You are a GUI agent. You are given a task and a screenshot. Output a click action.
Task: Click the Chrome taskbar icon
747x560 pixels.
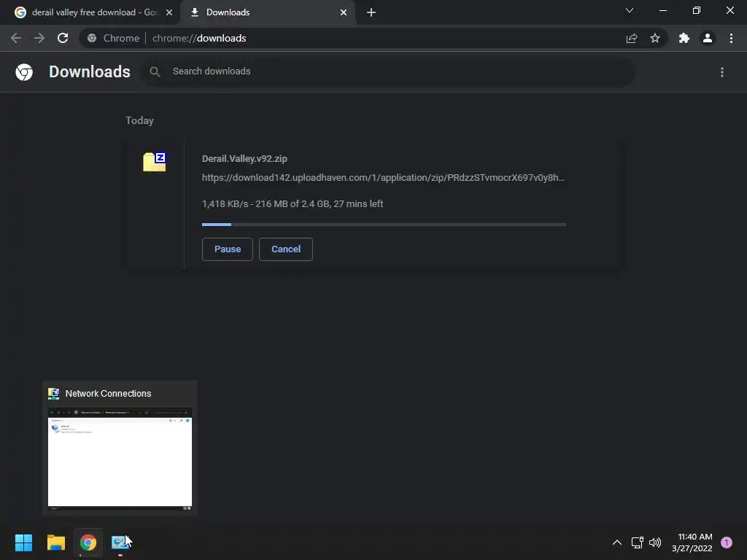(88, 542)
